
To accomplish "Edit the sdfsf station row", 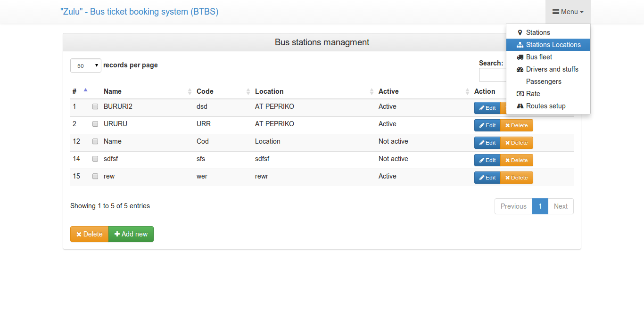I will point(487,160).
